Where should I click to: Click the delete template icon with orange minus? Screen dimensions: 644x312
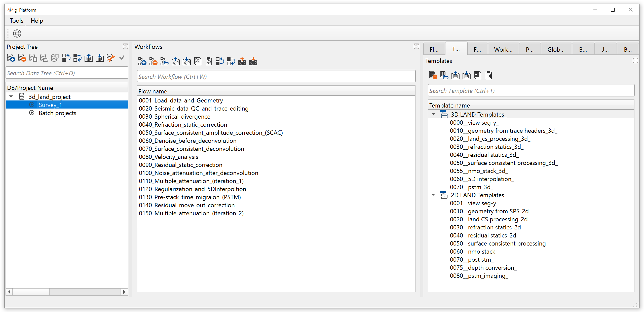tap(433, 76)
